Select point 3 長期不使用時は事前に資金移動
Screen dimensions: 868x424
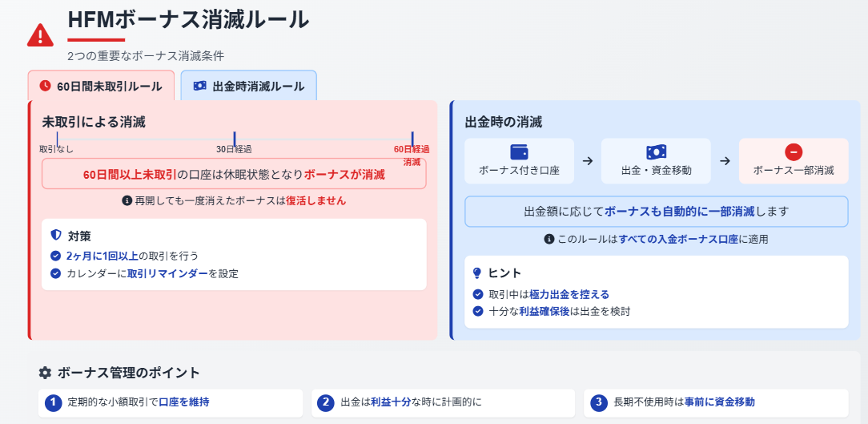[716, 403]
